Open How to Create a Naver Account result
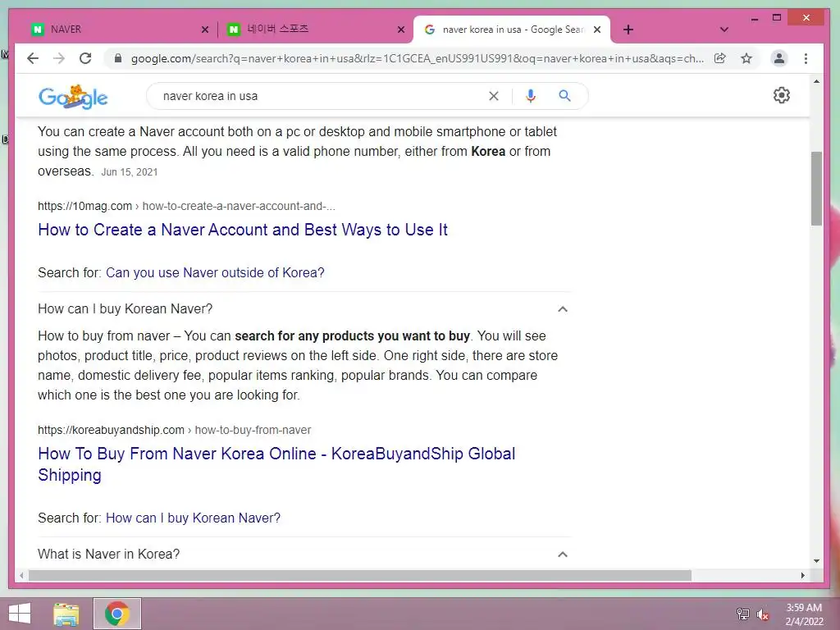Image resolution: width=840 pixels, height=630 pixels. 243,230
